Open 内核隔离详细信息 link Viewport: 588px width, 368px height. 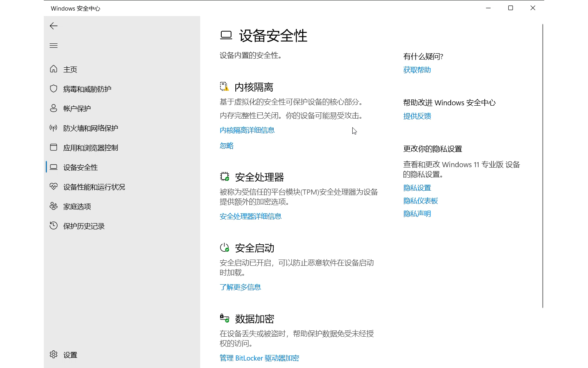(x=247, y=130)
